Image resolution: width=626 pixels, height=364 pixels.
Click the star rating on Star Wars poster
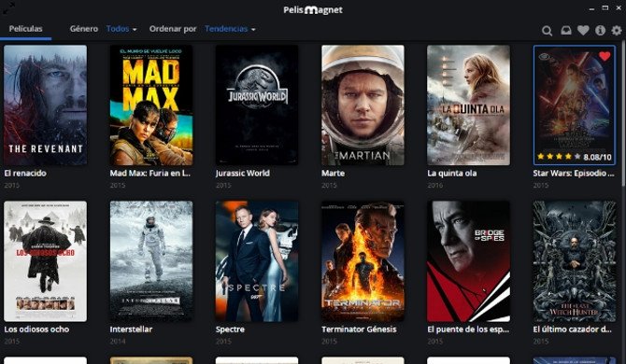click(559, 157)
